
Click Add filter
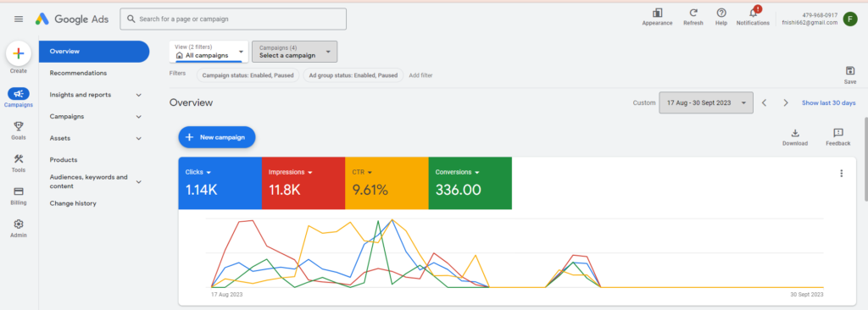tap(420, 75)
